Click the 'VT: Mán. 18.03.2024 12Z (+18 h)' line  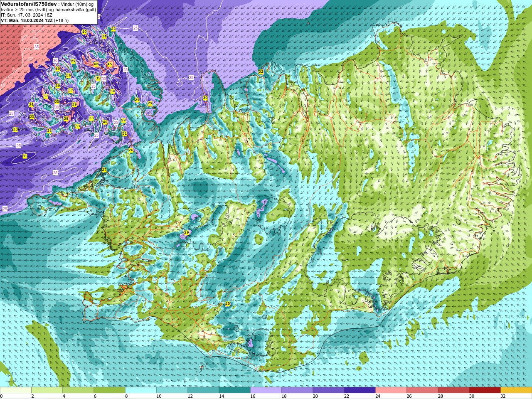(x=35, y=20)
